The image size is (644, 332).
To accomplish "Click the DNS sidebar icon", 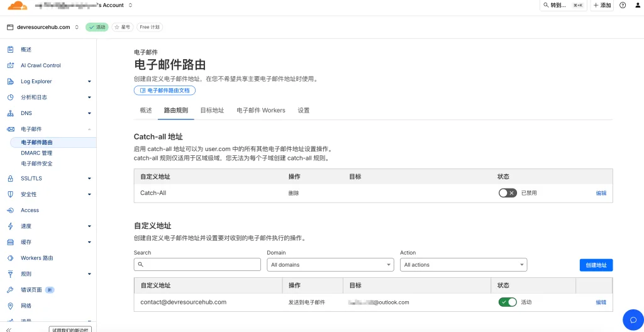I will point(10,113).
